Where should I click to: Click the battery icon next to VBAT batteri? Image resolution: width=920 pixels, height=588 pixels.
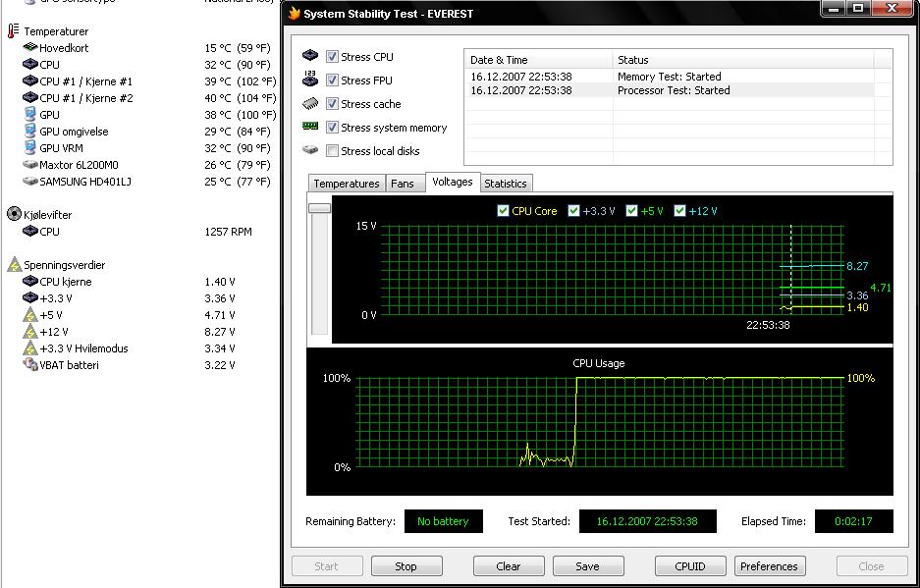click(30, 364)
